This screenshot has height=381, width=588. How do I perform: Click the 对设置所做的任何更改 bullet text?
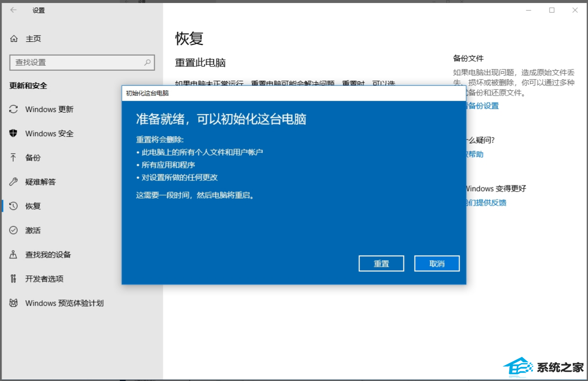179,177
